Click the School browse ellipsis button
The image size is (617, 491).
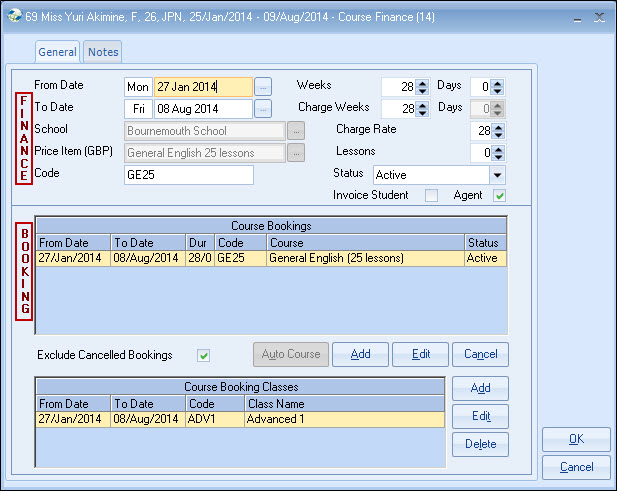295,131
